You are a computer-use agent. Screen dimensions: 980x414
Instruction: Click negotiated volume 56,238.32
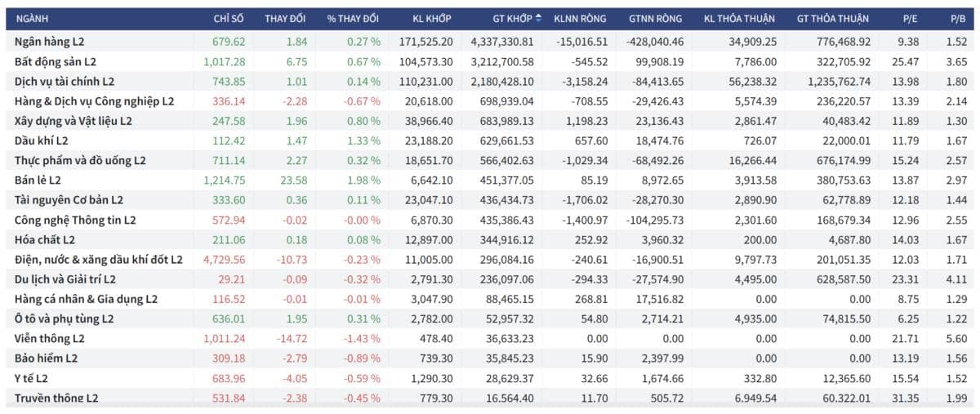[755, 81]
